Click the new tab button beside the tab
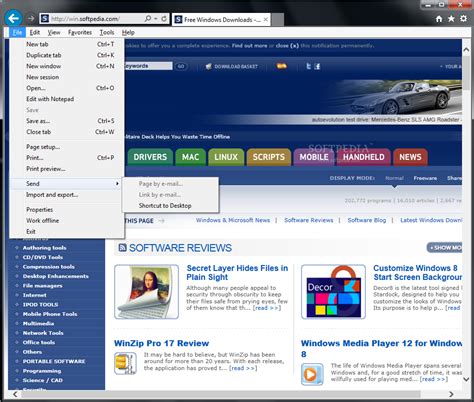474x402 pixels. click(x=277, y=20)
